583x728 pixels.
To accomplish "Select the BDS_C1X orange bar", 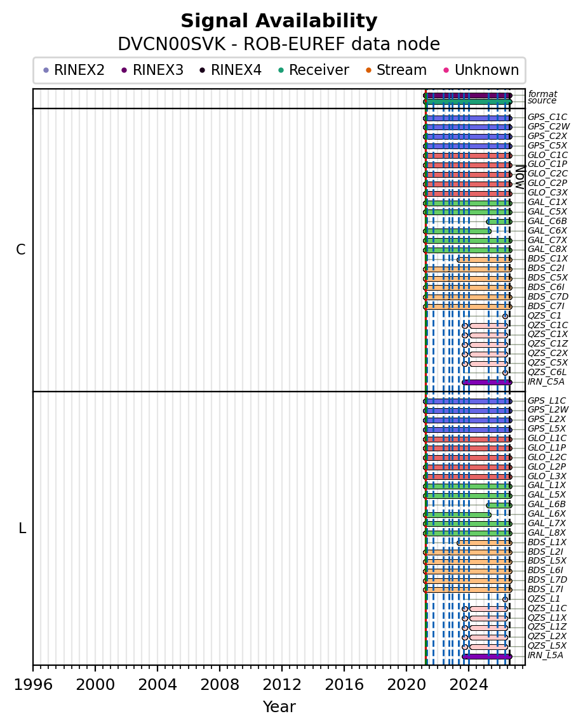I will 485,260.
